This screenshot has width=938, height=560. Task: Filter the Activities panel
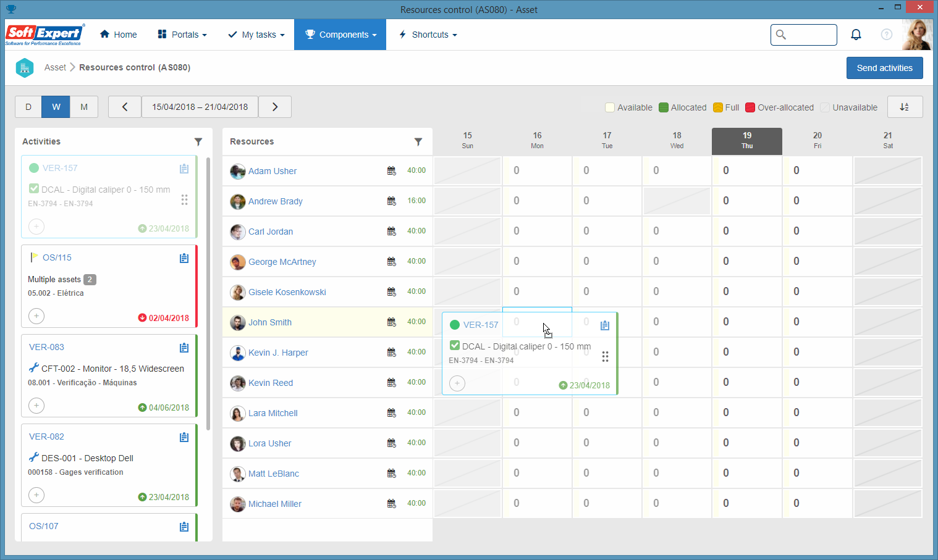point(198,142)
